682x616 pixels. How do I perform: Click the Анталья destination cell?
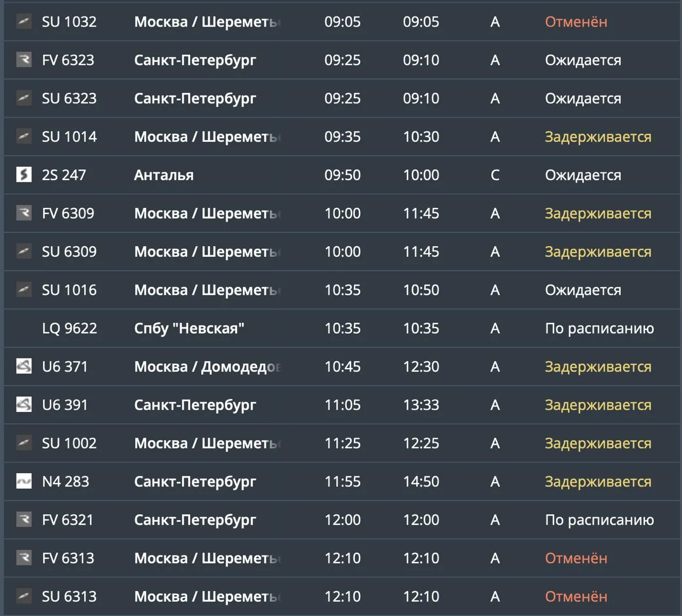tap(164, 175)
